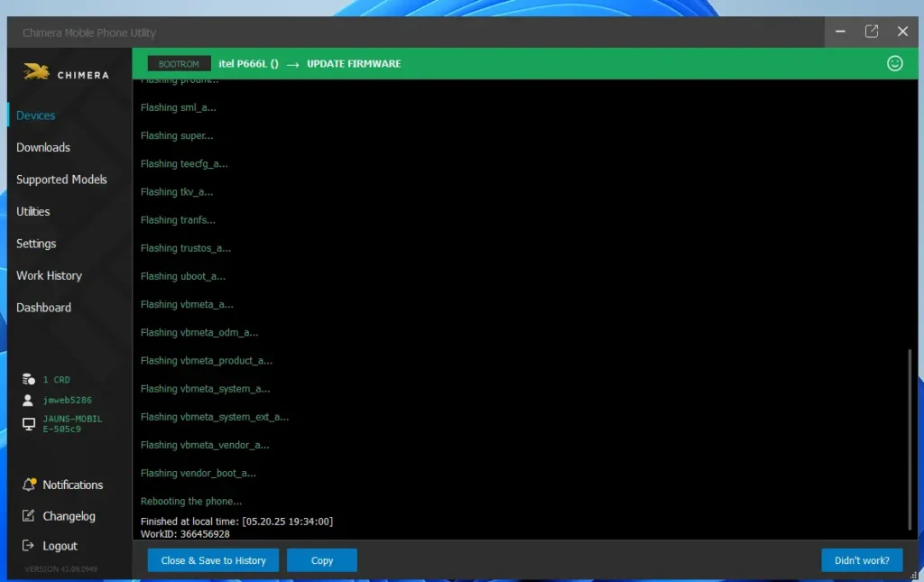The height and width of the screenshot is (582, 924).
Task: Click the 'Flashing trustos_a...' log line
Action: click(186, 248)
